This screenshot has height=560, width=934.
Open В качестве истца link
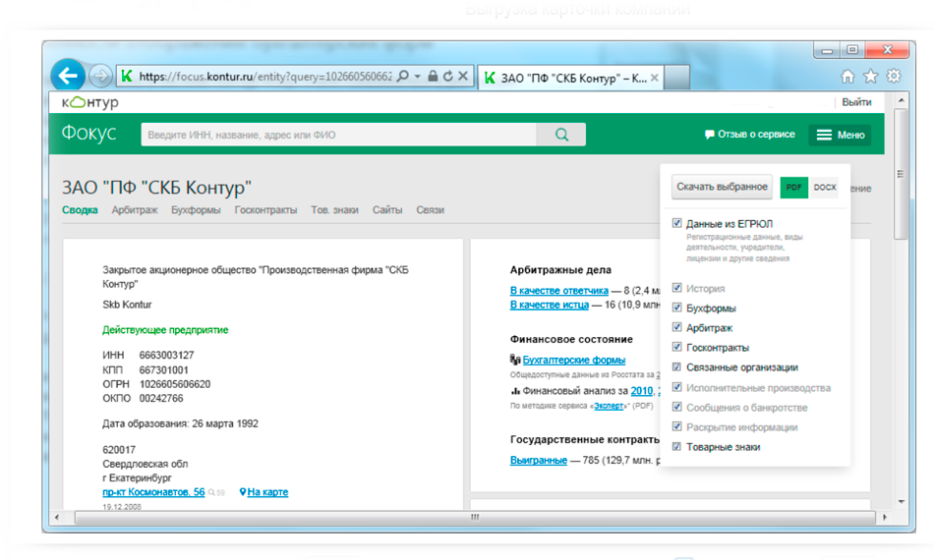coord(550,305)
